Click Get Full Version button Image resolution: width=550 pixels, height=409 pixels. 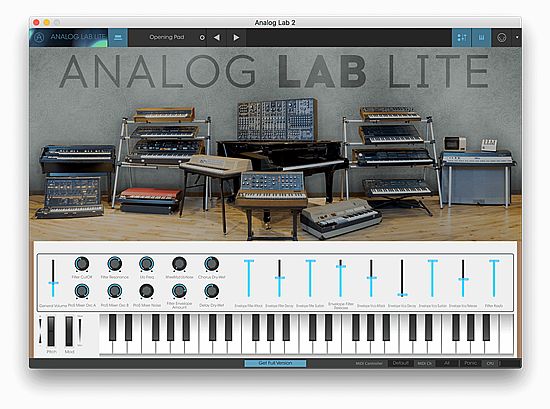[x=275, y=363]
